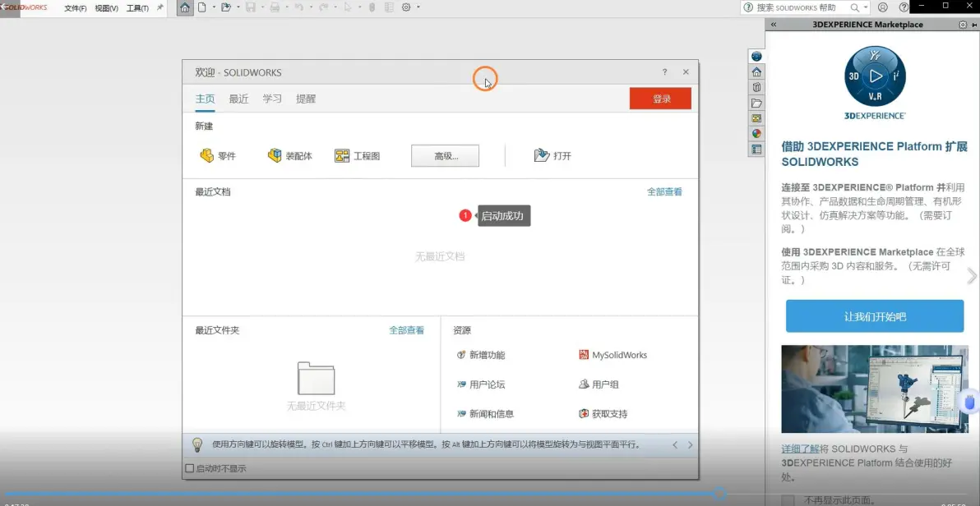Click the Open file icon in top toolbar
This screenshot has height=506, width=980.
[x=225, y=7]
